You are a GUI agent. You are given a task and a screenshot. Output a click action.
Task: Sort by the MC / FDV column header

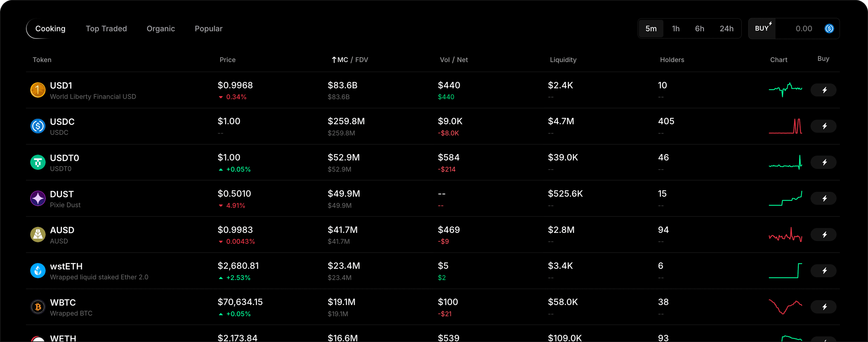click(x=350, y=60)
